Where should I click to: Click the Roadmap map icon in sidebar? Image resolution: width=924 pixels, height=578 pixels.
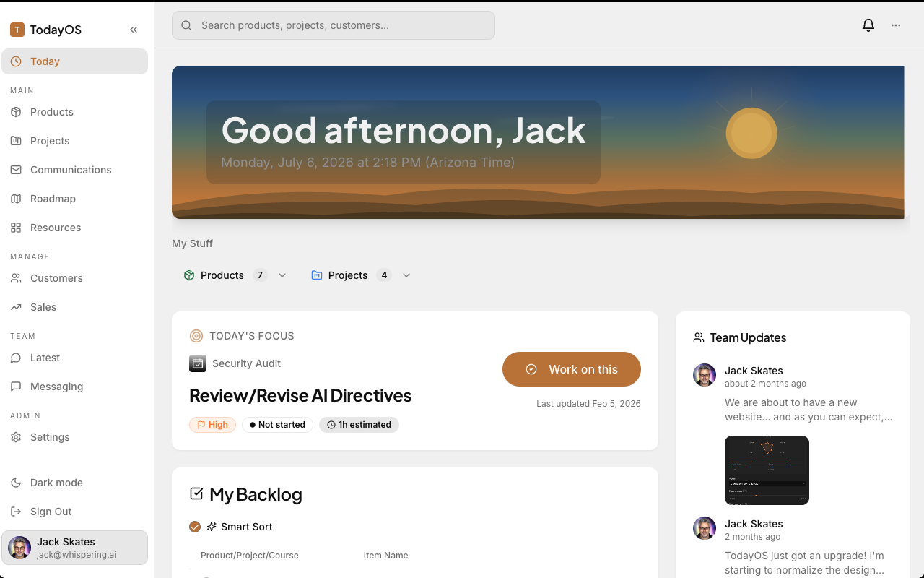tap(16, 199)
